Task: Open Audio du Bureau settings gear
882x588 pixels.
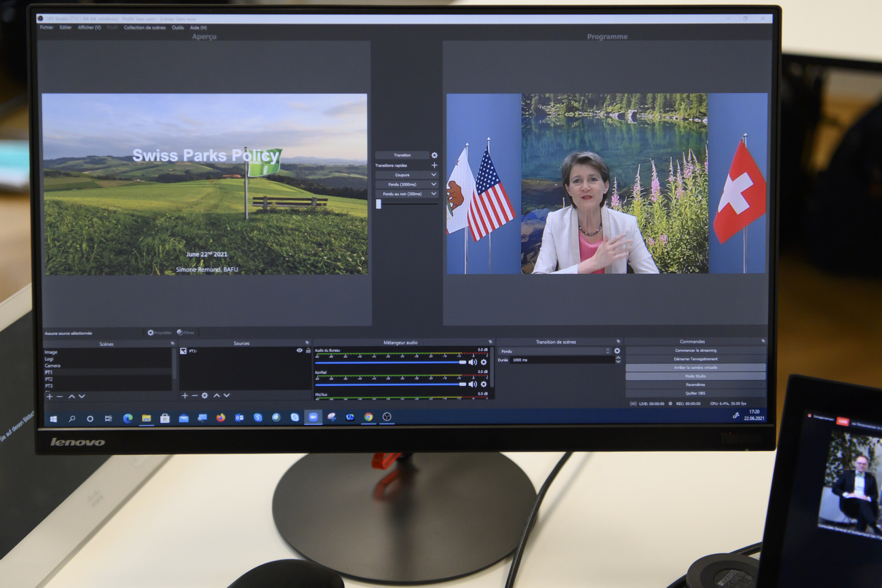Action: [484, 362]
